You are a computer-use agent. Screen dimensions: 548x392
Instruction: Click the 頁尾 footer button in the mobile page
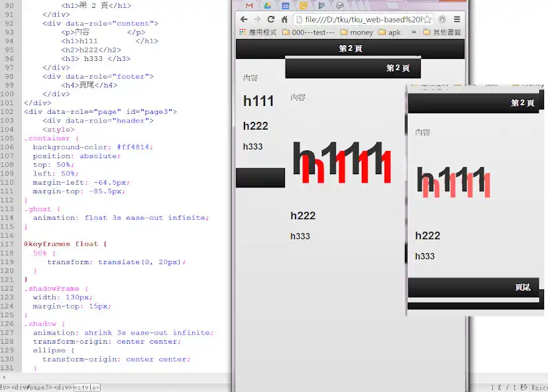[523, 287]
